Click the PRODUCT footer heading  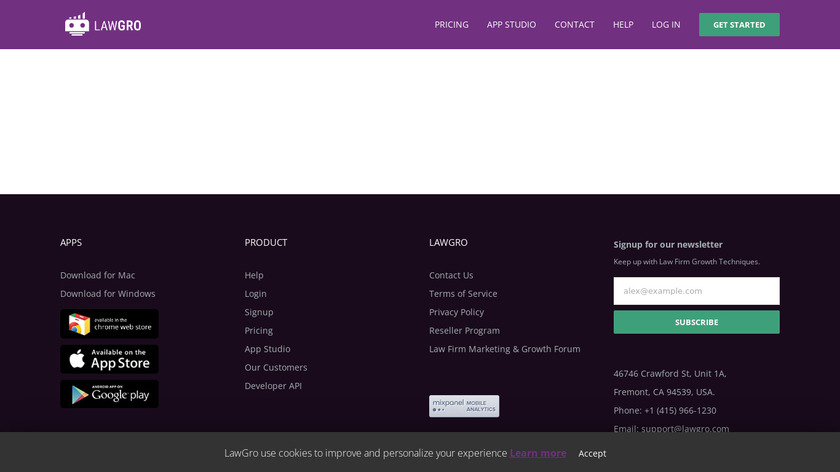coord(266,243)
